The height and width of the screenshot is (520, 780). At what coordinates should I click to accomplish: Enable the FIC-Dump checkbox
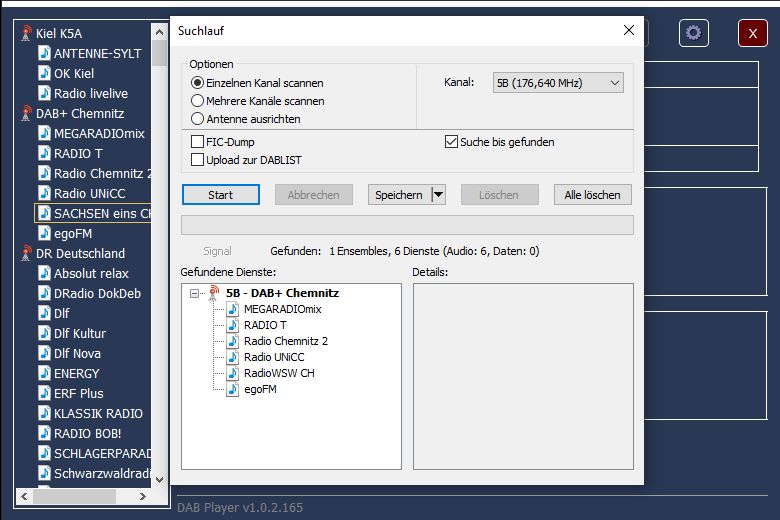tap(197, 142)
